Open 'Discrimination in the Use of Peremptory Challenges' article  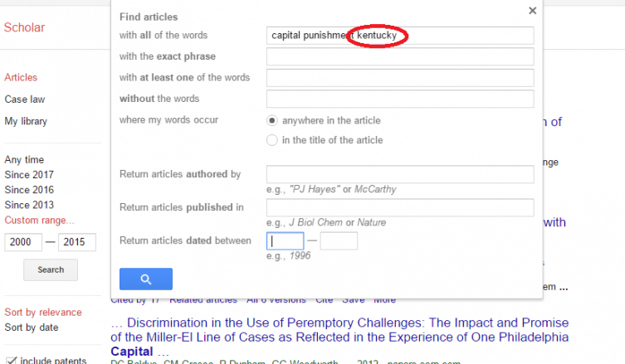339,337
